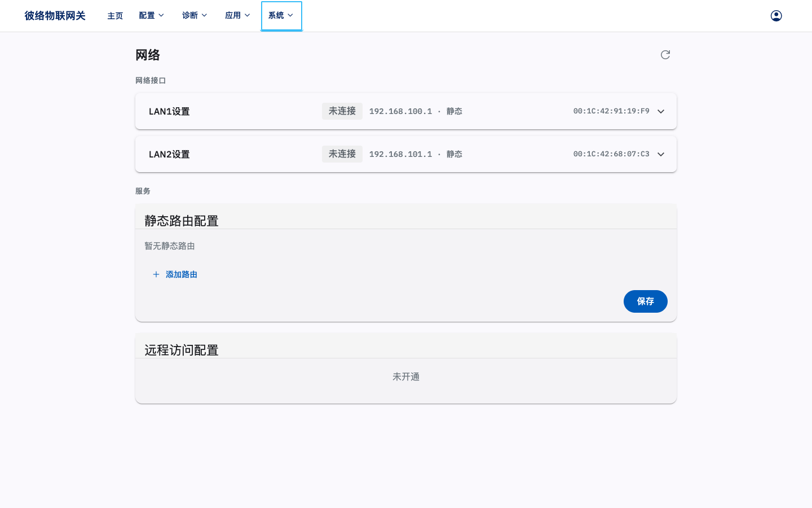The image size is (812, 508).
Task: Expand LAN1设置 with its chevron
Action: coord(661,111)
